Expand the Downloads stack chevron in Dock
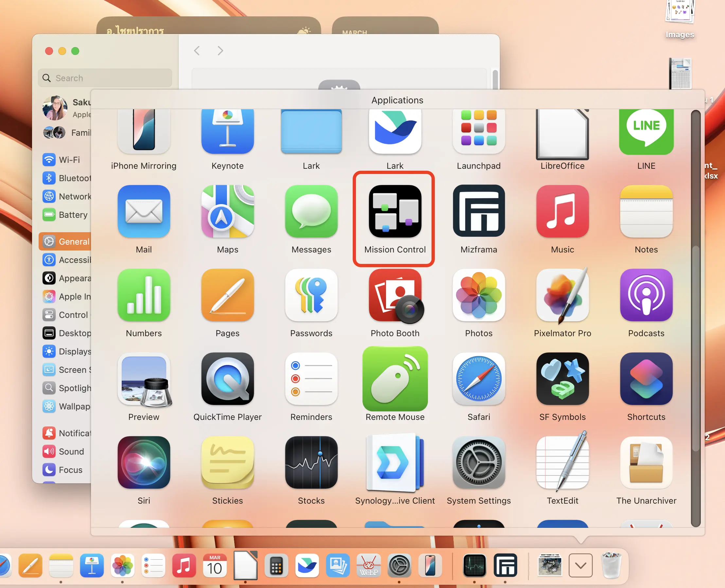Screen dimensions: 725x588 [x=580, y=565]
